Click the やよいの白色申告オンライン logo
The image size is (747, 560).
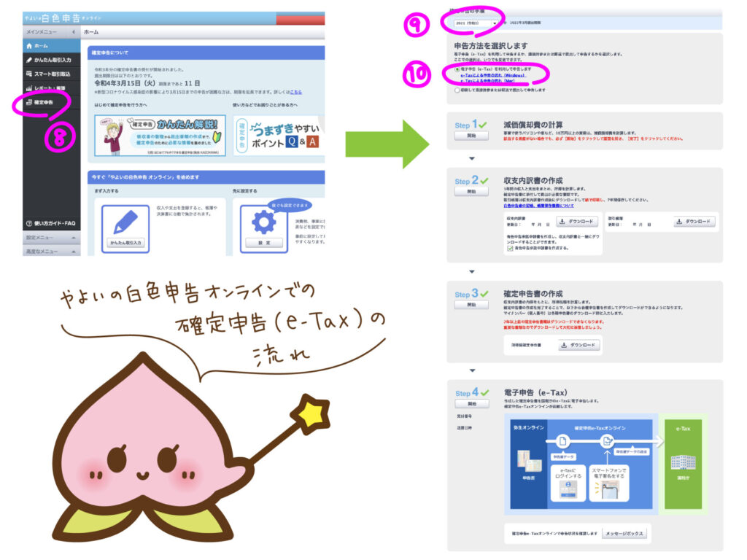pyautogui.click(x=63, y=18)
